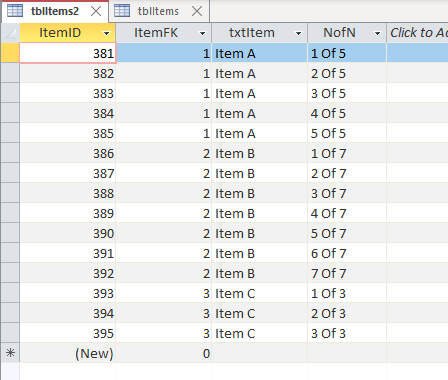Click the NofN cell 1 Of 3
The height and width of the screenshot is (380, 448).
pyautogui.click(x=347, y=293)
